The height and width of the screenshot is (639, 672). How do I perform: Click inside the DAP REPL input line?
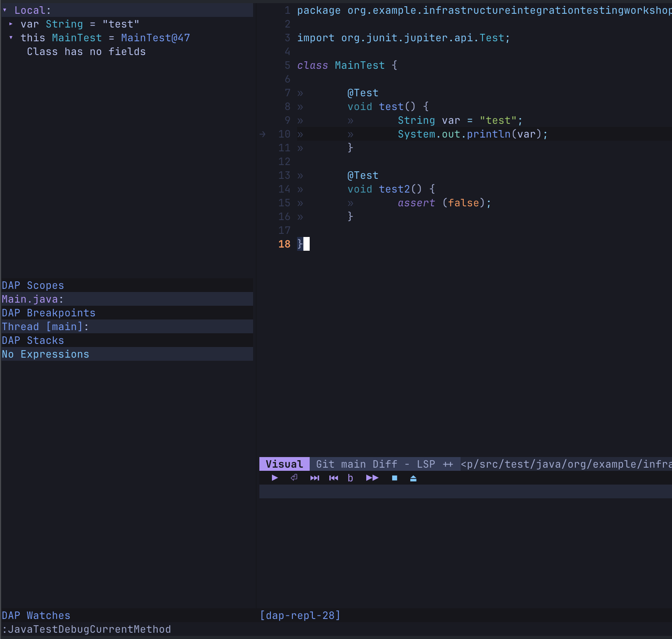coord(464,492)
